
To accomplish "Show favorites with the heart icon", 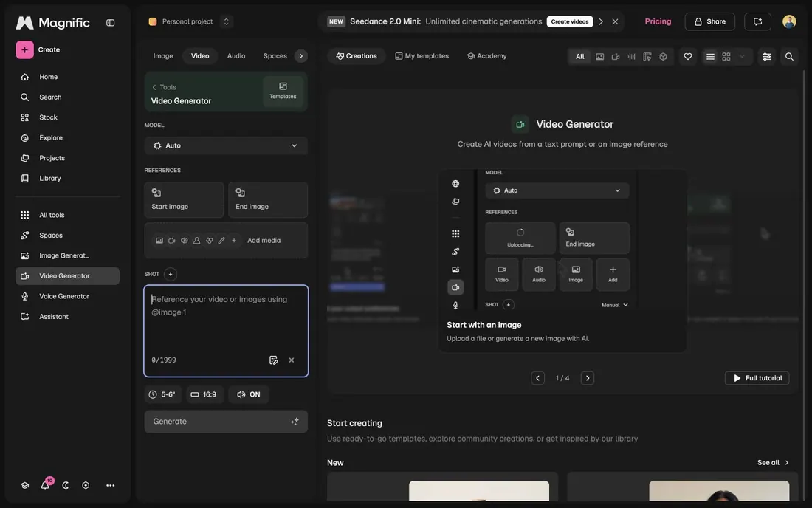I will tap(688, 56).
